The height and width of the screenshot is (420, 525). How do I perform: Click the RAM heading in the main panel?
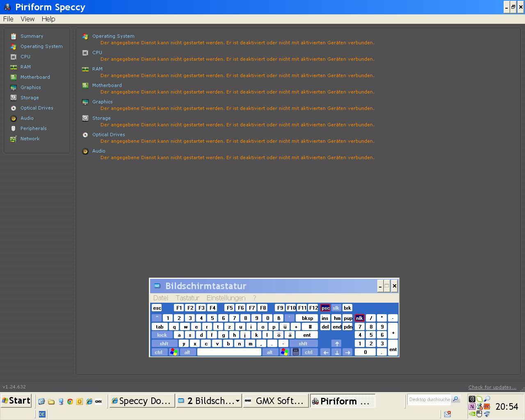97,69
